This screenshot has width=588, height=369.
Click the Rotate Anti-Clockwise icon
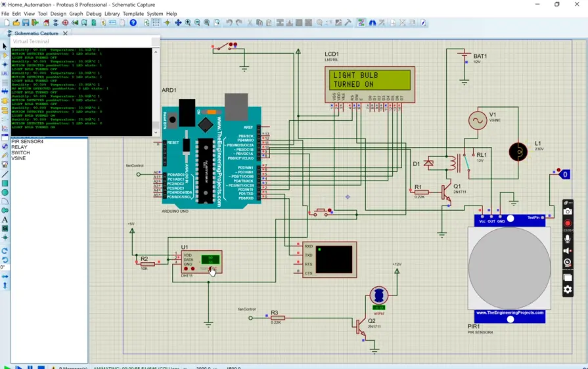point(5,259)
